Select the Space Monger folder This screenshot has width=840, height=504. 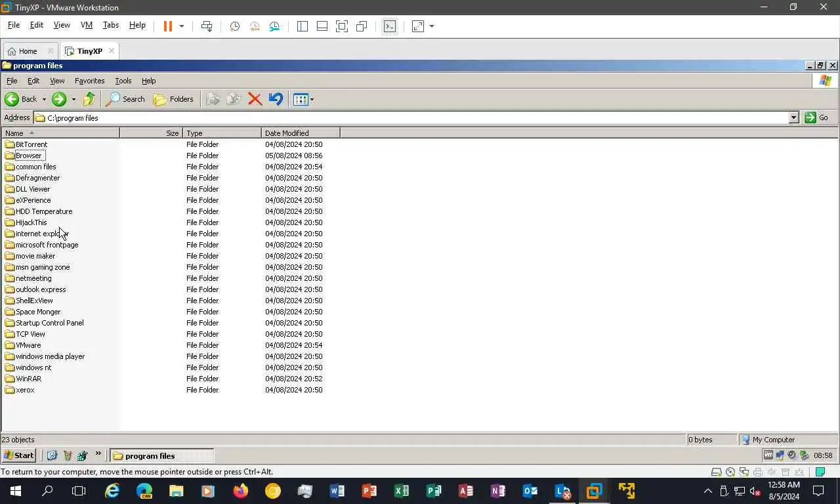tap(33, 312)
